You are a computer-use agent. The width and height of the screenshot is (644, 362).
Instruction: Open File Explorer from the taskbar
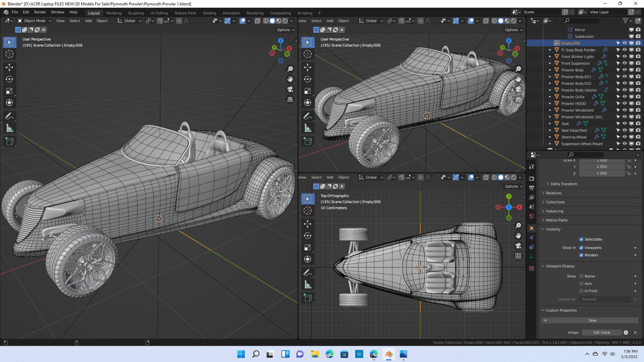pyautogui.click(x=315, y=354)
